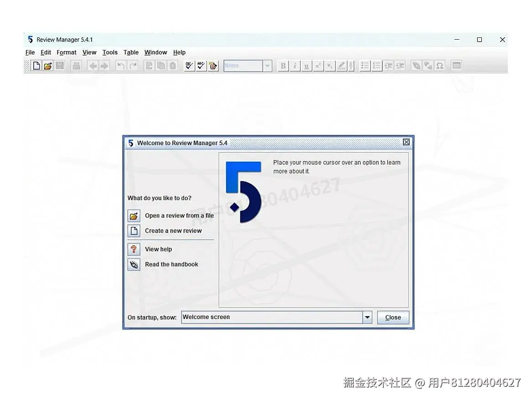The height and width of the screenshot is (400, 532).
Task: Click the Copy toolbar icon
Action: pos(161,66)
